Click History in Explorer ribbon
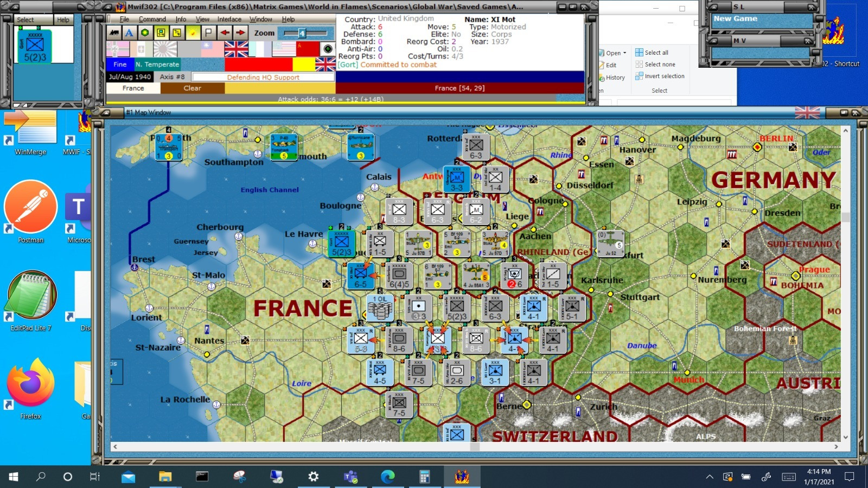Image resolution: width=868 pixels, height=488 pixels. coord(612,78)
